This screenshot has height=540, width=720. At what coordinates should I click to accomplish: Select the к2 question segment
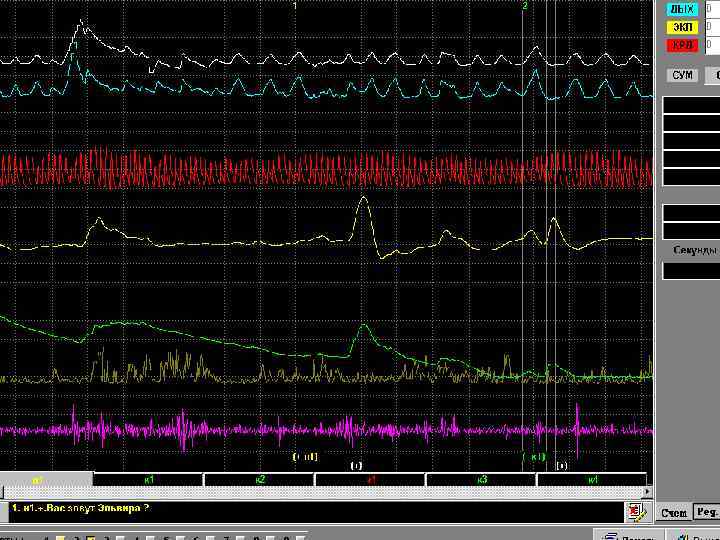(259, 480)
